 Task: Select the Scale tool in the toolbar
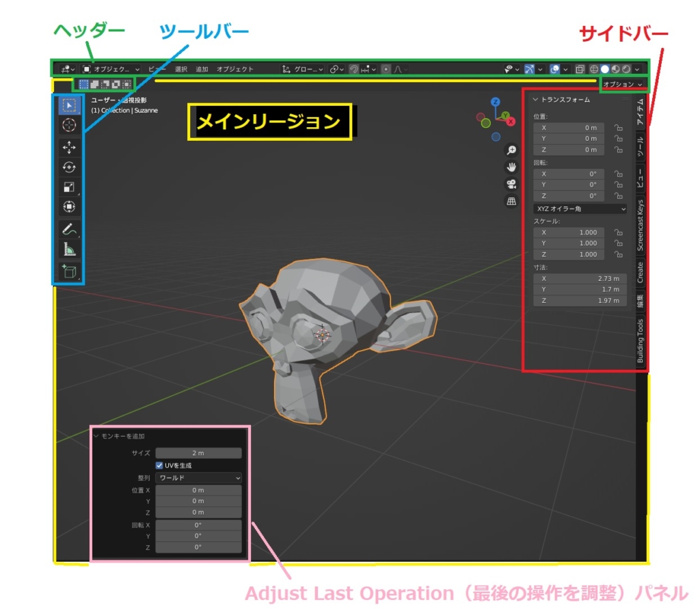[68, 187]
